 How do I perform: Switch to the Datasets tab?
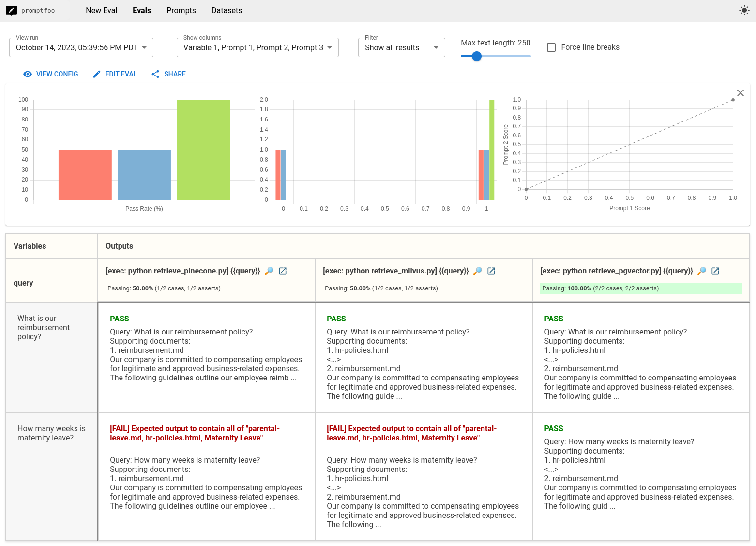tap(227, 11)
